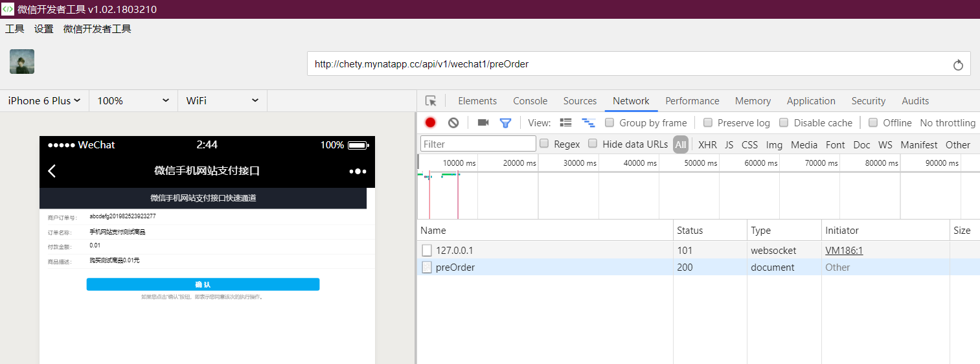This screenshot has width=980, height=364.
Task: Stop recording network log (red dot)
Action: click(430, 122)
